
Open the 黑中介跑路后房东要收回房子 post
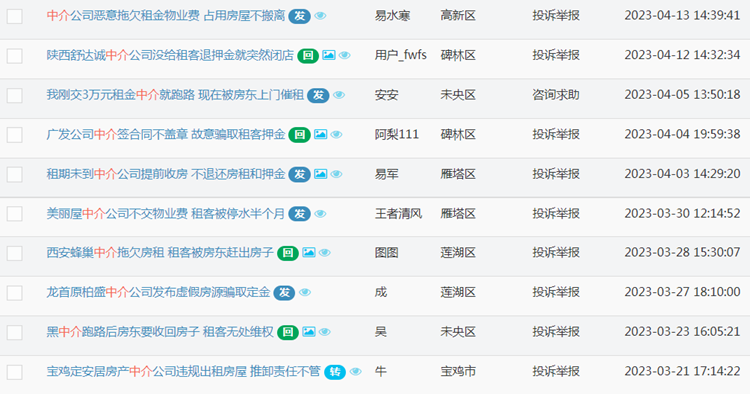coord(160,332)
